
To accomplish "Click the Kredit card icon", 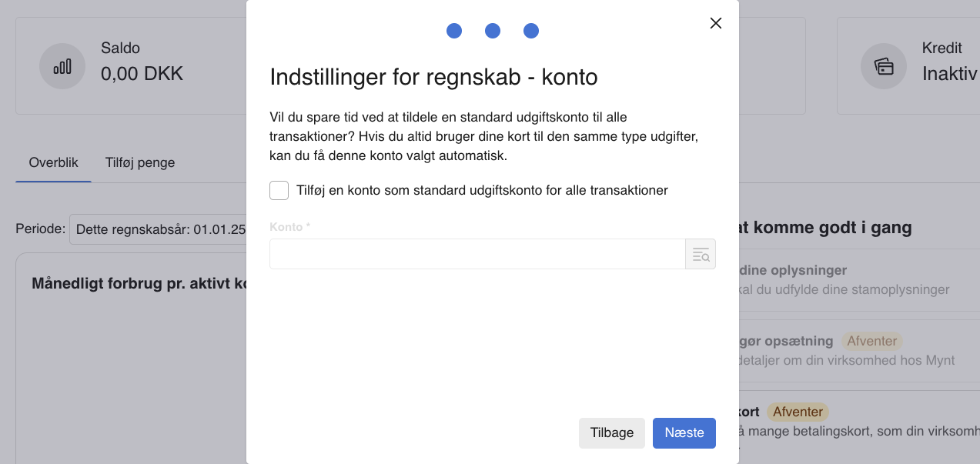I will pos(884,66).
